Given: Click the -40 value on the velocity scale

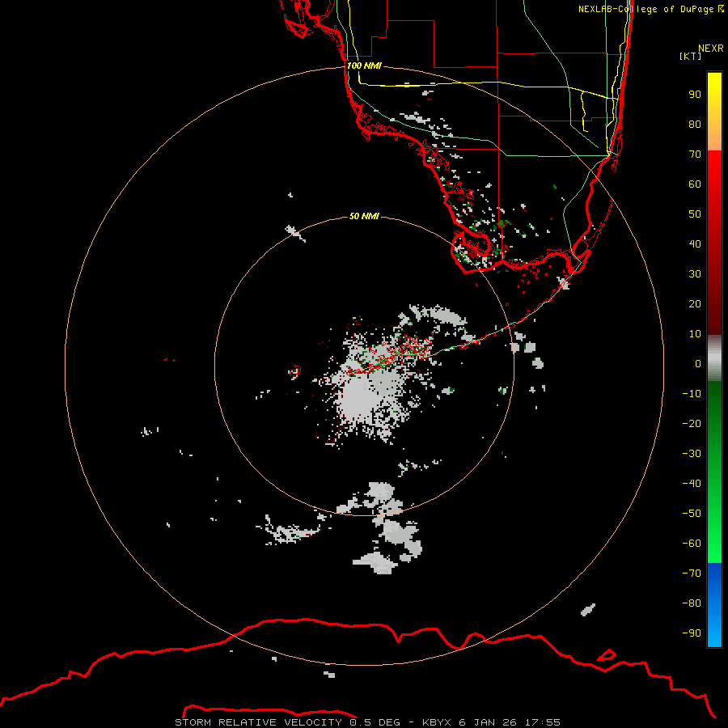Looking at the screenshot, I should 692,484.
